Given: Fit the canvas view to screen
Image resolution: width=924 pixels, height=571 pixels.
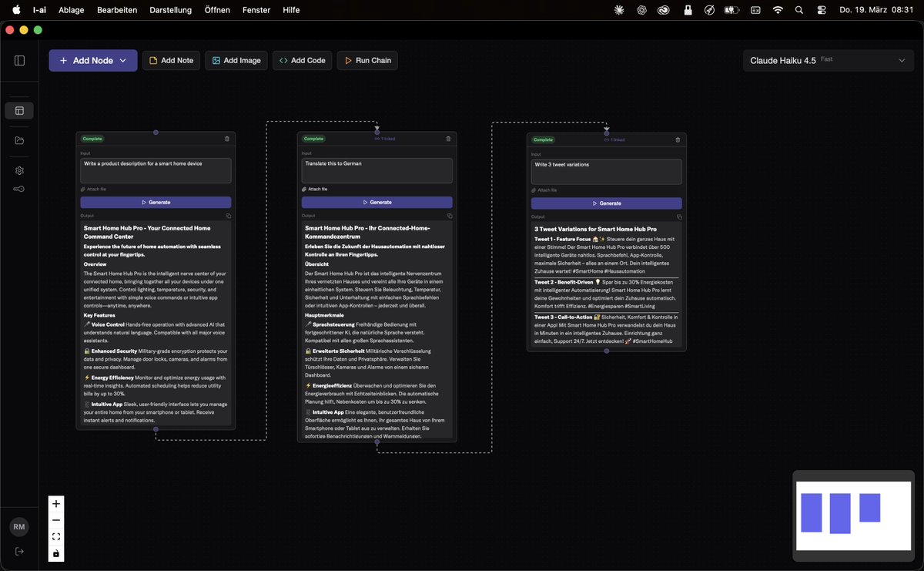Looking at the screenshot, I should point(56,536).
